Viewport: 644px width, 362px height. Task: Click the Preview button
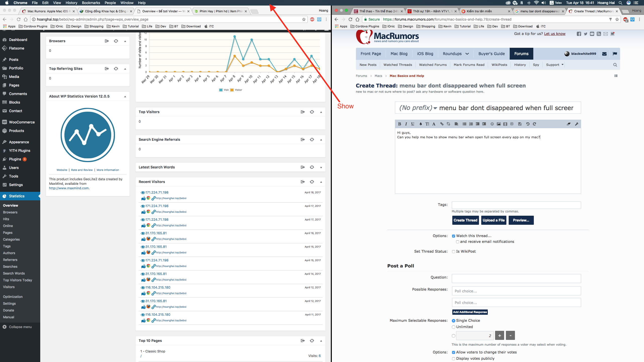[x=521, y=220]
